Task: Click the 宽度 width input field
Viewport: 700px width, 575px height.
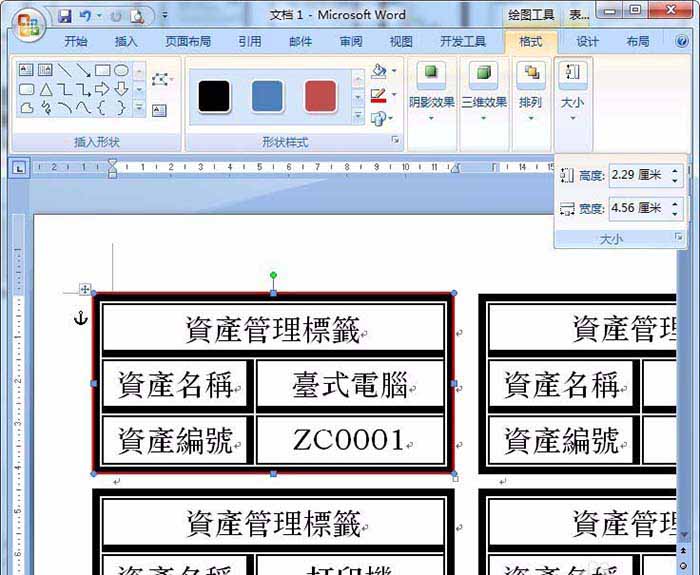Action: 640,208
